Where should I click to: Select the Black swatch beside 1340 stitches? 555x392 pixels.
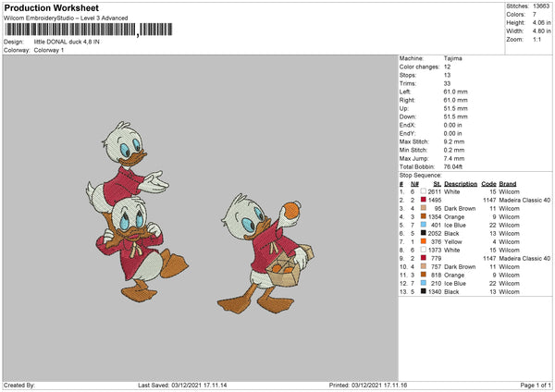424,291
